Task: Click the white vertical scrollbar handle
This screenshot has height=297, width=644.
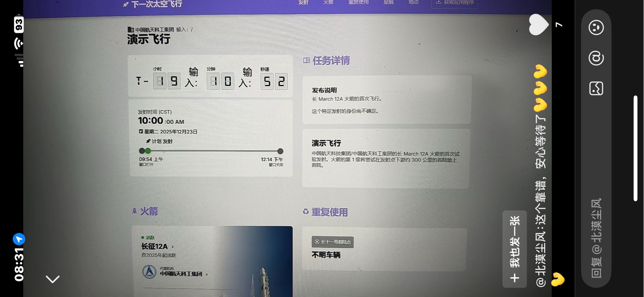Action: 635,148
